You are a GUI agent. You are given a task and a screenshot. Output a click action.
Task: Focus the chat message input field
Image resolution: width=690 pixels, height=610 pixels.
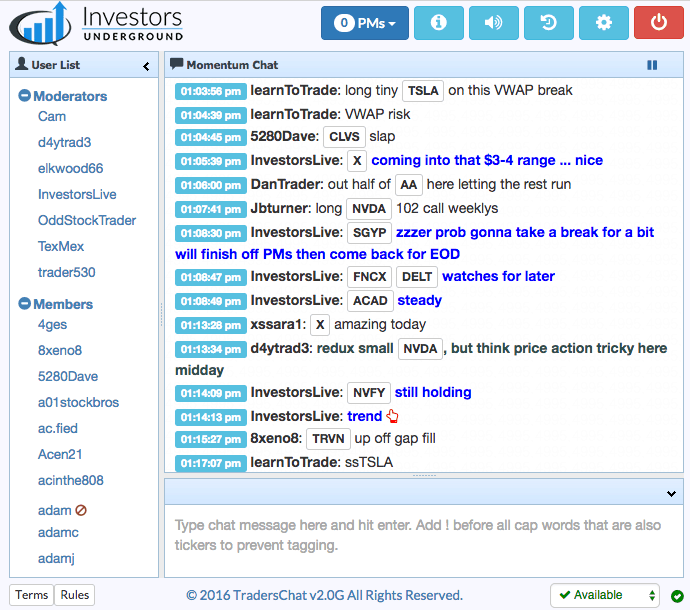(424, 540)
